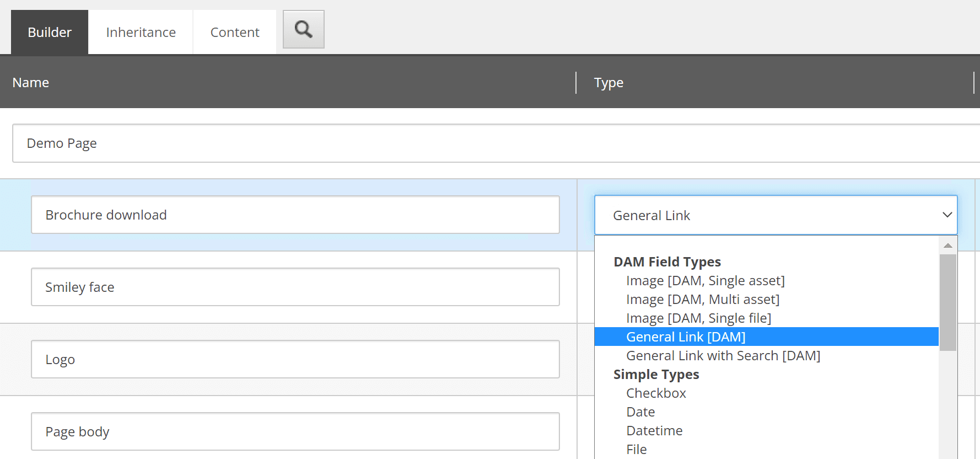Select the highlighted General Link [DAM] option
This screenshot has width=980, height=459.
click(686, 337)
